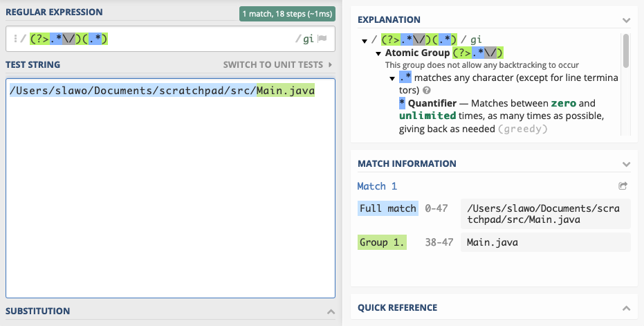Collapse the .* explanation tree node
Screen dimensions: 644x326
(392, 78)
